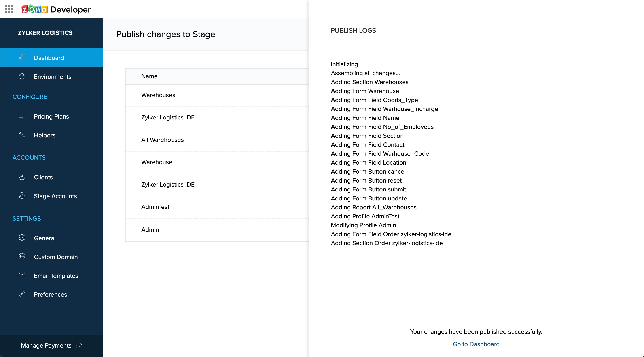Select the second Zylker Logistics IDE row
The height and width of the screenshot is (357, 644).
coord(217,185)
